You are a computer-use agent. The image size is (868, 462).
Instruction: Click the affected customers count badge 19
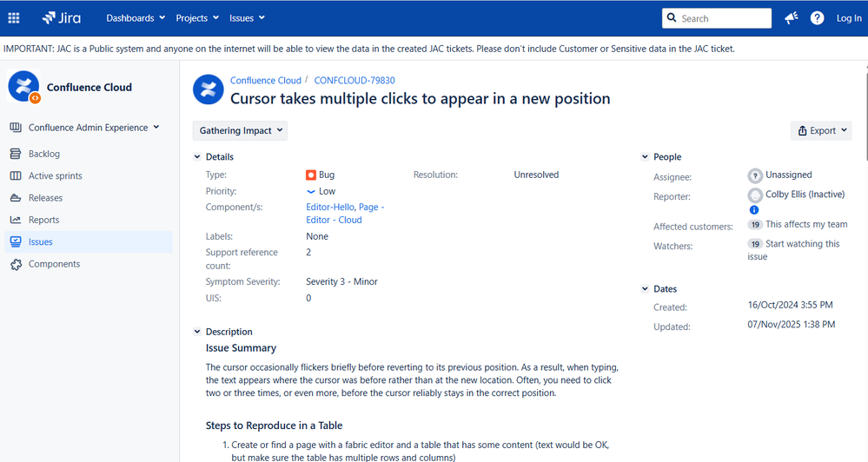755,225
